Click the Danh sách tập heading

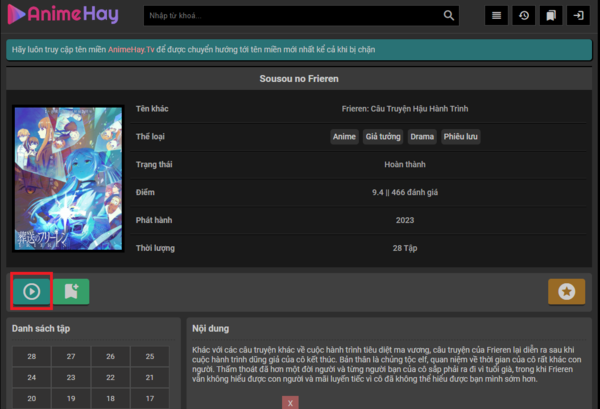point(41,329)
